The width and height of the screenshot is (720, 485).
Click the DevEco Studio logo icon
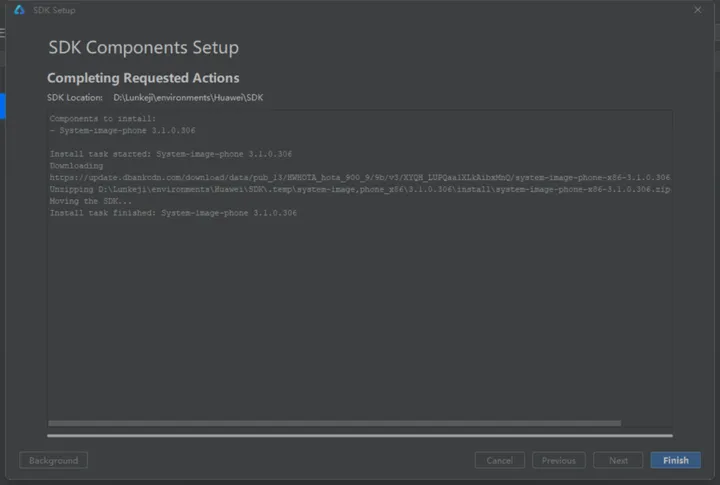tap(19, 10)
